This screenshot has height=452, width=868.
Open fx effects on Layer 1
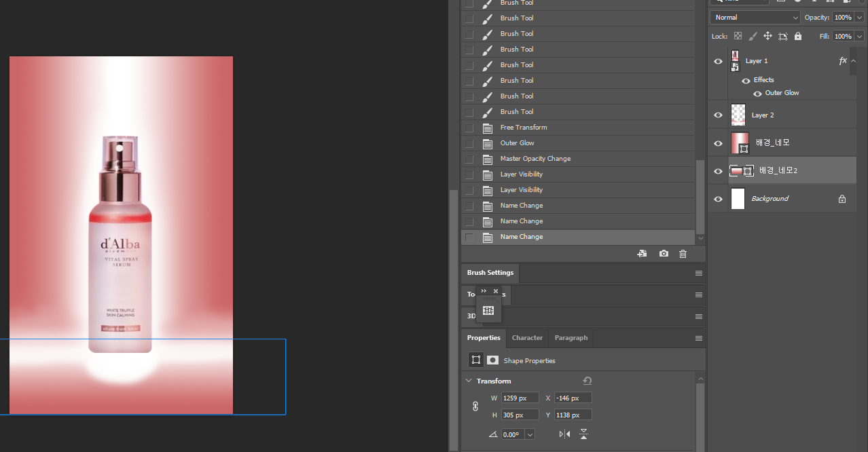click(x=843, y=60)
